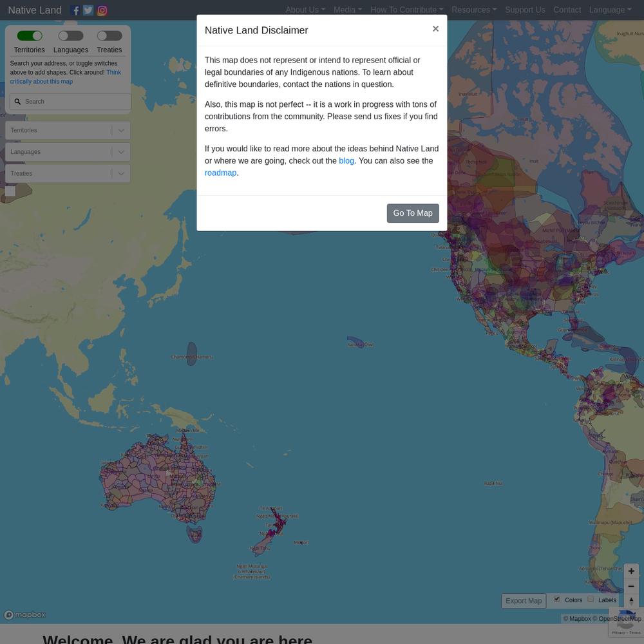Open the Language menu

(611, 10)
